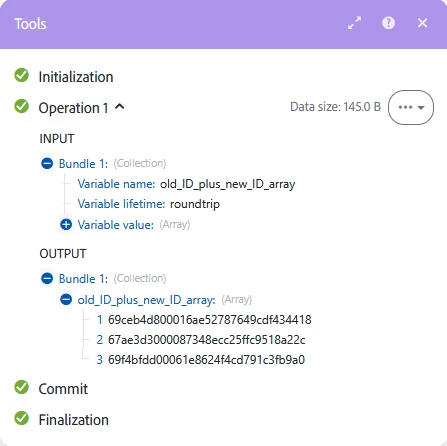
Task: Close the Tools panel
Action: [x=422, y=23]
